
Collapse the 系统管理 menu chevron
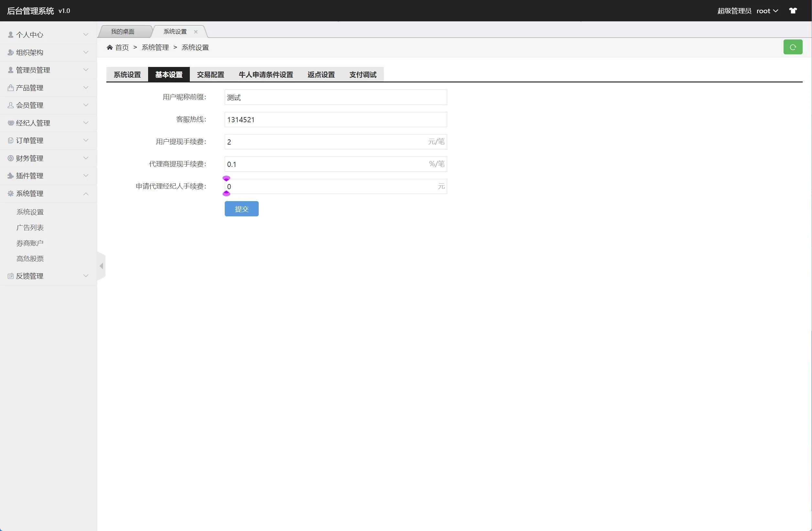click(86, 193)
